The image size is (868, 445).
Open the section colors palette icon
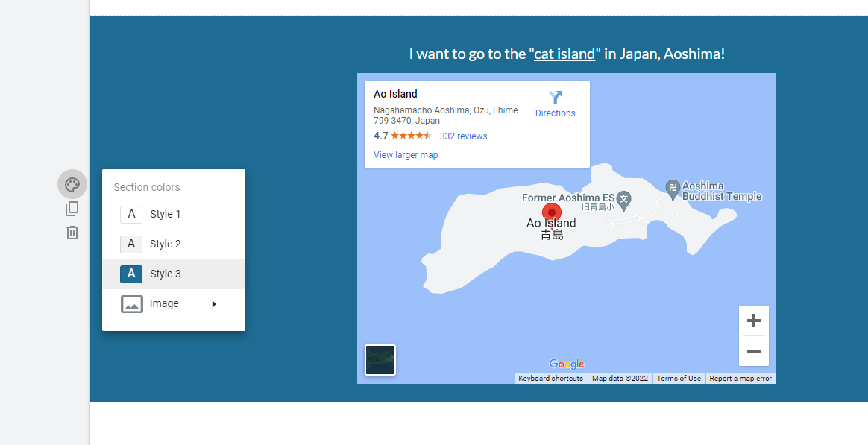point(72,184)
